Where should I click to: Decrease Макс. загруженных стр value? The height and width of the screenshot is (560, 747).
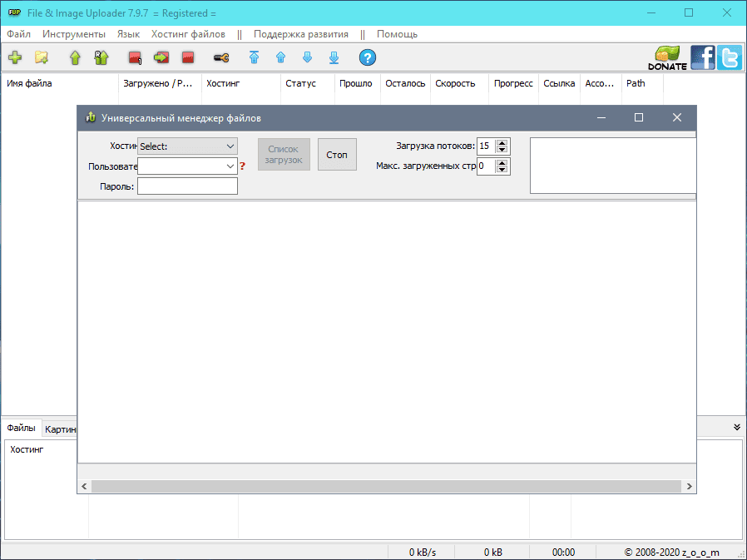[x=502, y=170]
